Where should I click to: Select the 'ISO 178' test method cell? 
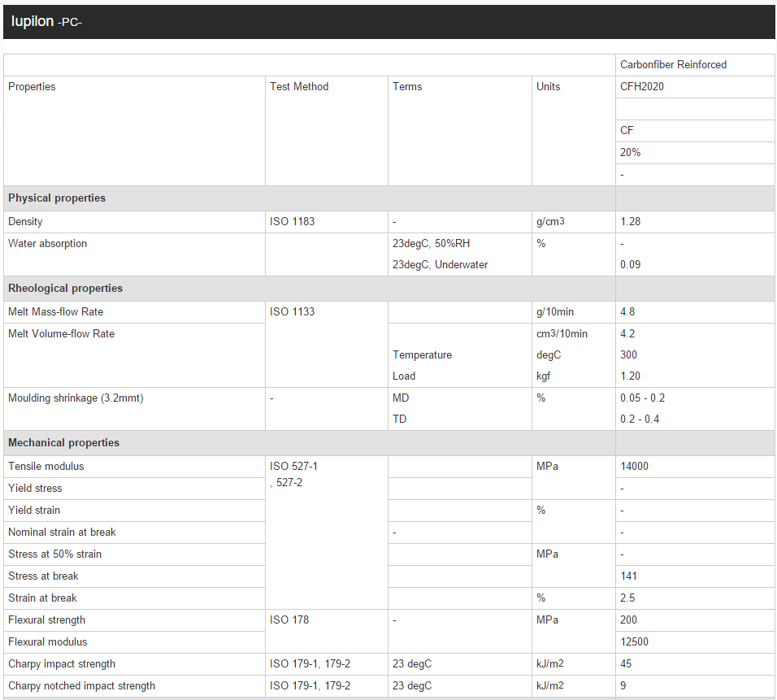pos(327,631)
